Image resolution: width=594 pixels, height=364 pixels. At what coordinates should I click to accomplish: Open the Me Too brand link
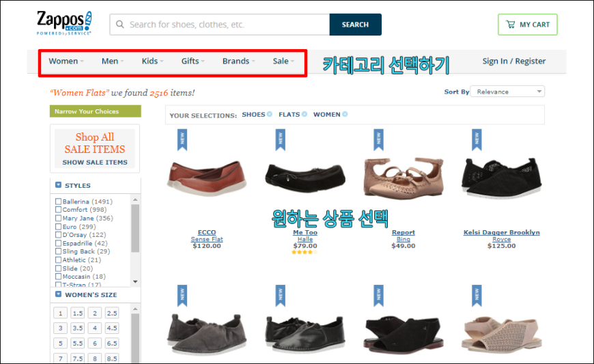coord(305,232)
